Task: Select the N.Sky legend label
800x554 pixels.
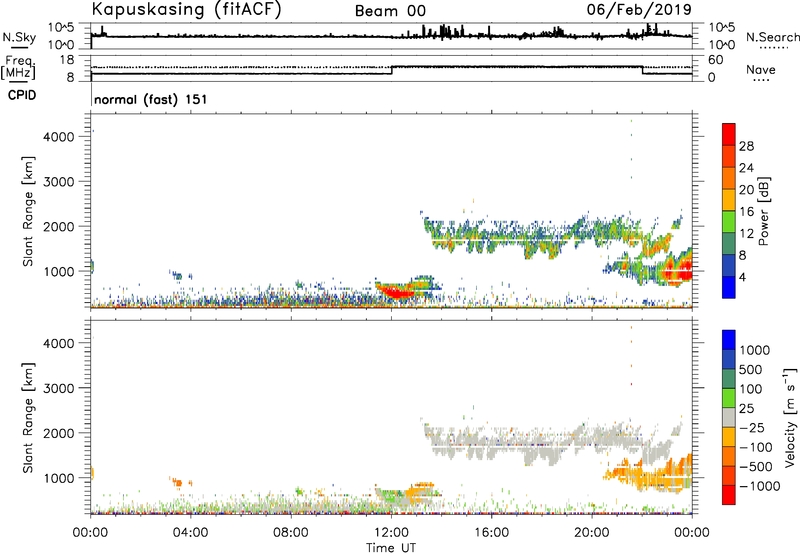Action: tap(19, 37)
